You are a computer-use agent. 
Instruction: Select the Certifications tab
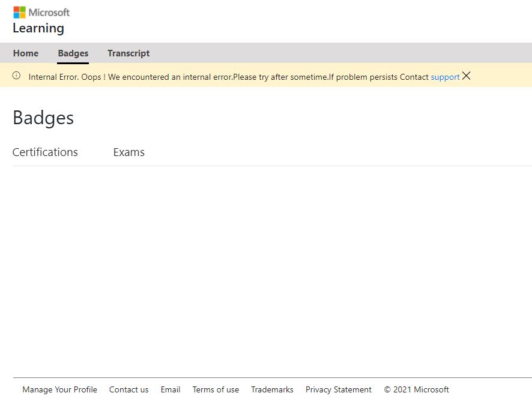click(45, 152)
